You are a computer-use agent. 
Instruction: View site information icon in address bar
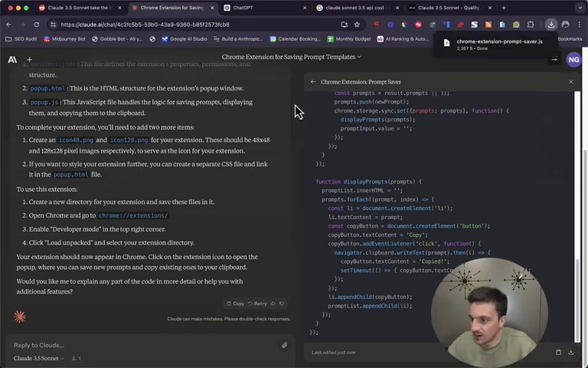(53, 25)
